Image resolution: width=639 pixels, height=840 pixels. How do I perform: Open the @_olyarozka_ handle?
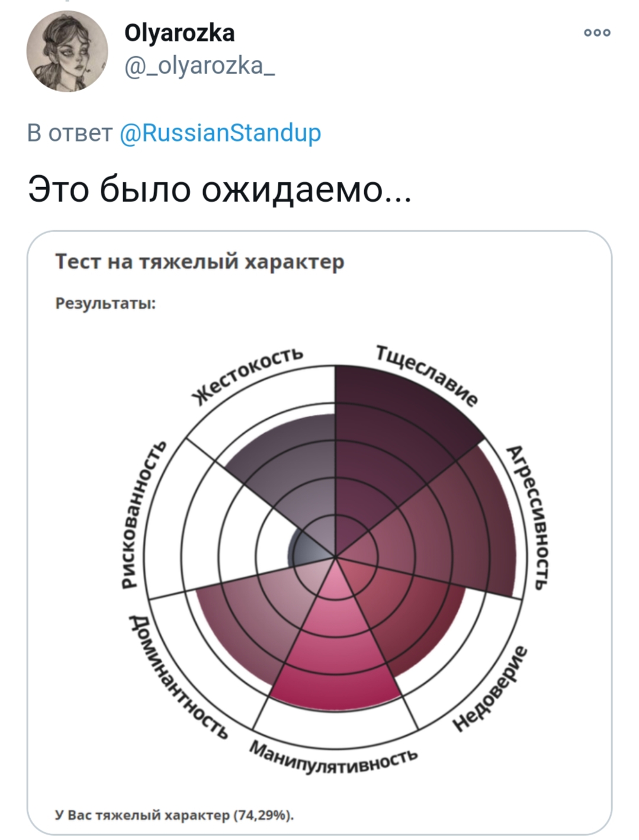199,65
